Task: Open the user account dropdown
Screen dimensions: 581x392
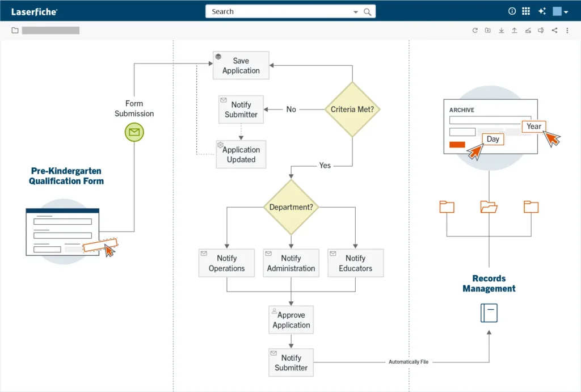Action: (x=560, y=11)
